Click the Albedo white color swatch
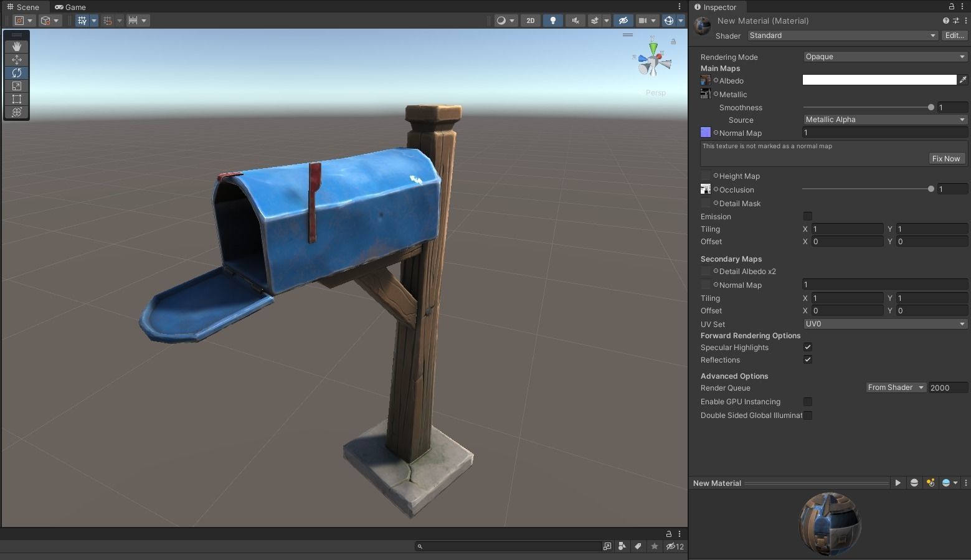Image resolution: width=971 pixels, height=560 pixels. click(x=879, y=80)
